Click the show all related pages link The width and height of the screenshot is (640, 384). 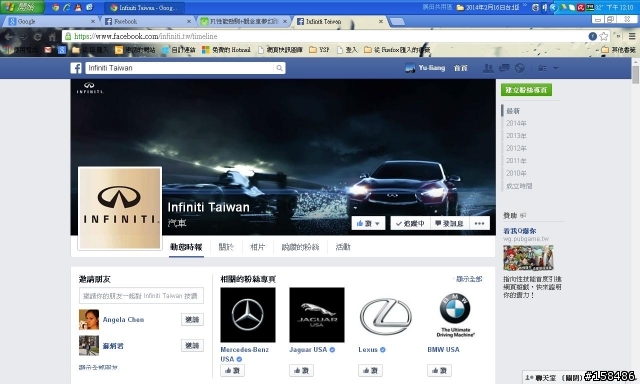tap(469, 279)
